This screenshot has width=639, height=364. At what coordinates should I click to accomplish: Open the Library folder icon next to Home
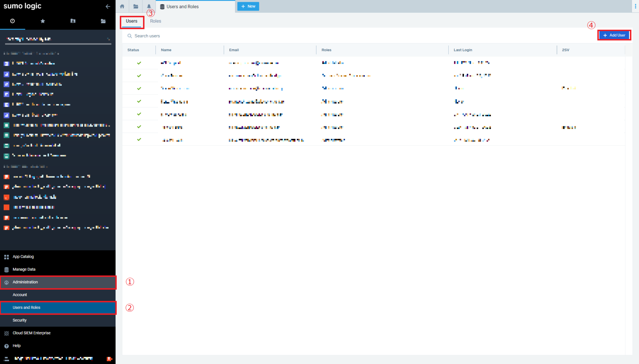tap(136, 6)
